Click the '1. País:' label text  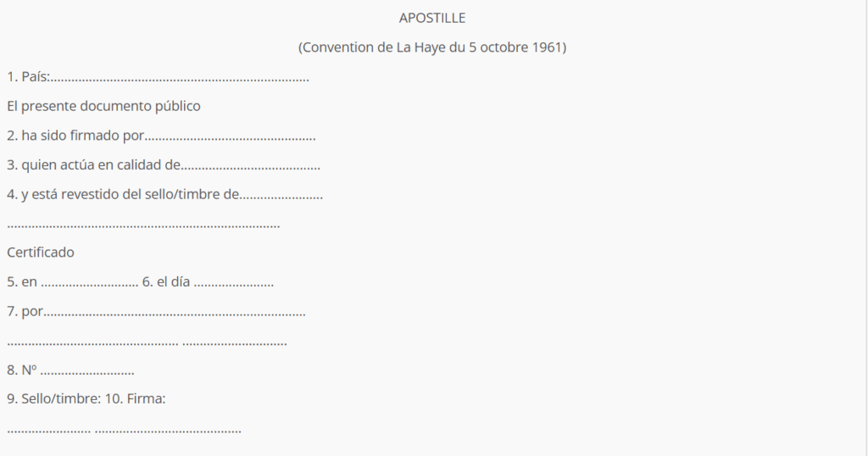point(27,78)
